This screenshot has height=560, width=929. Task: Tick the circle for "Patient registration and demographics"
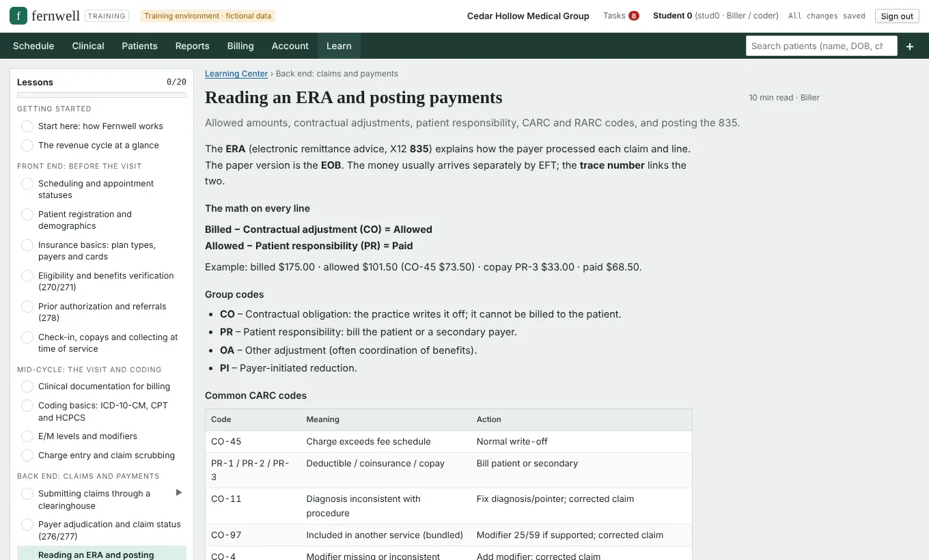(27, 214)
